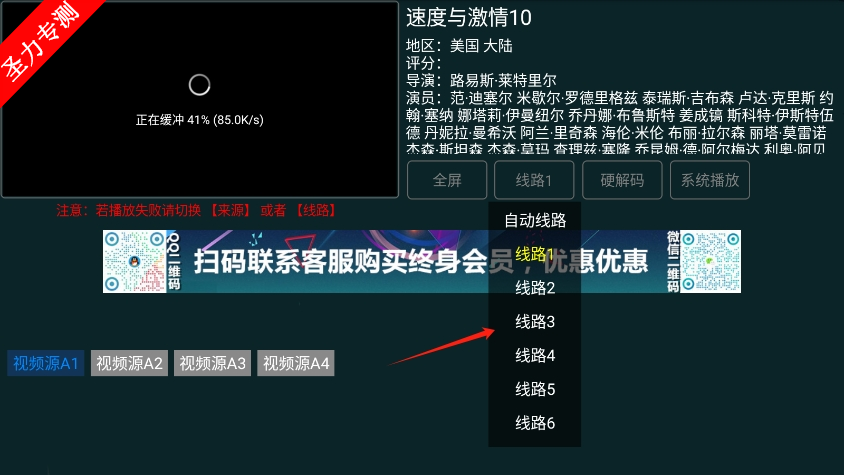Click the 地区 美国 大陆 text
The height and width of the screenshot is (475, 844).
pos(459,46)
